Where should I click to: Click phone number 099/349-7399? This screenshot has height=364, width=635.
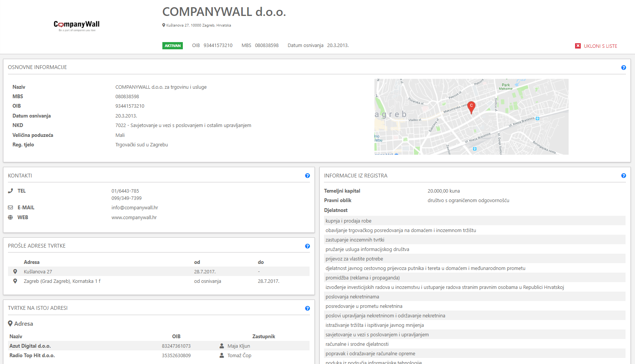[126, 198]
